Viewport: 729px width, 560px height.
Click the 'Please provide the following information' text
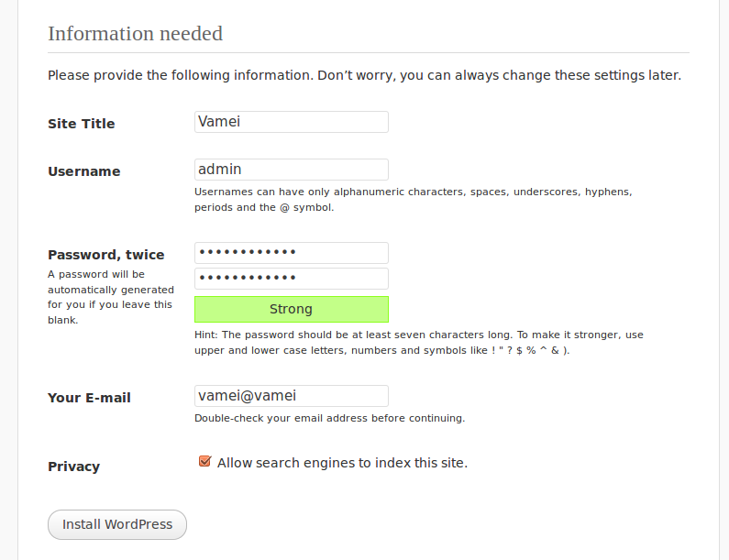coord(364,75)
